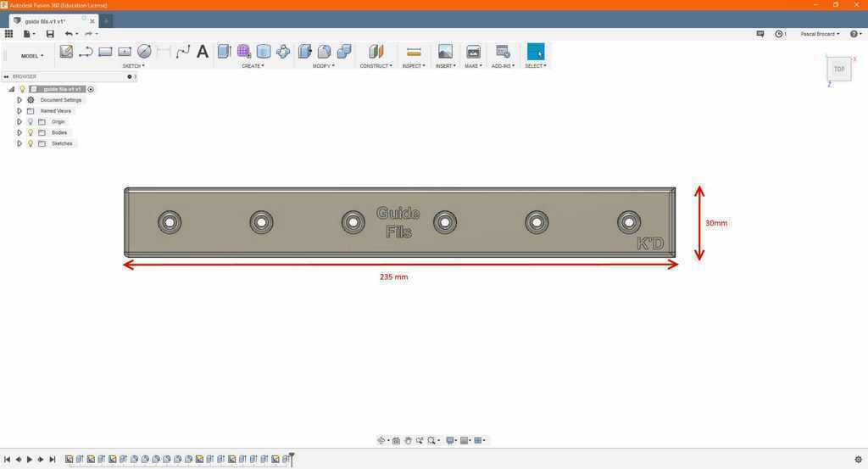Open the Data Panel grid icon
Screen dimensions: 868x469
pyautogui.click(x=8, y=34)
